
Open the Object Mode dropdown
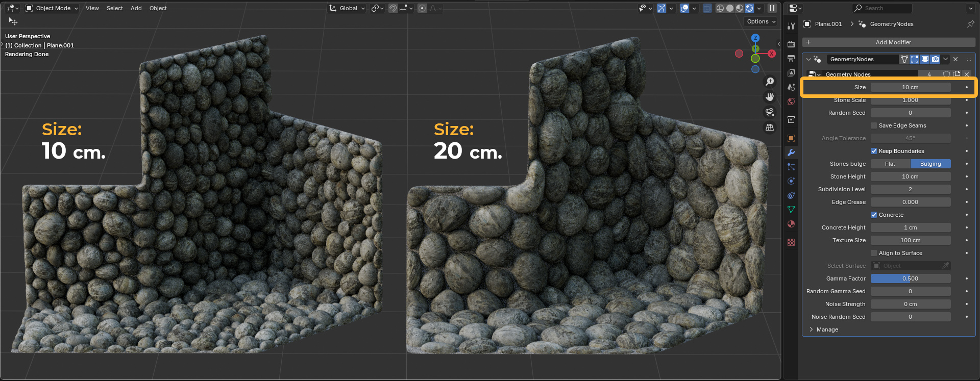(52, 8)
